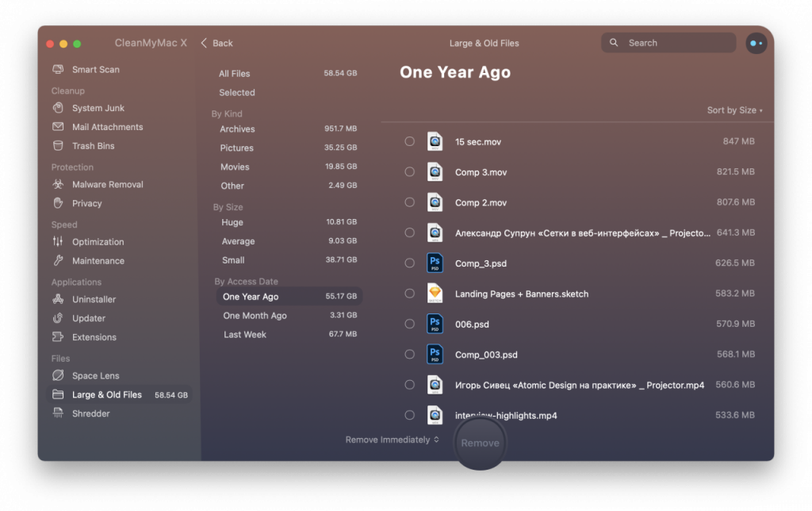This screenshot has width=812, height=511.
Task: Open the Sort by Size dropdown
Action: click(734, 110)
